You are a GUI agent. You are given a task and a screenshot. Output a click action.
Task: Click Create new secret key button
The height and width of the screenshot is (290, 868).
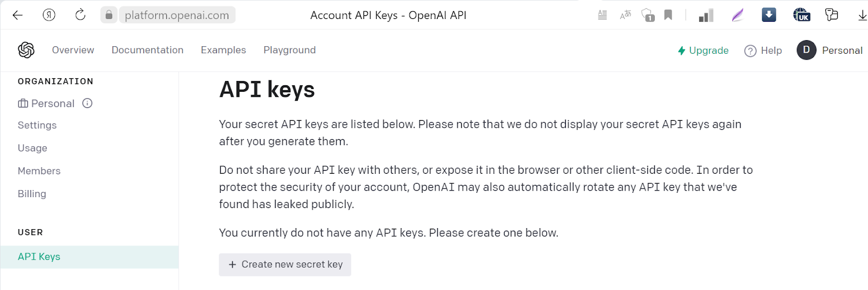point(285,264)
